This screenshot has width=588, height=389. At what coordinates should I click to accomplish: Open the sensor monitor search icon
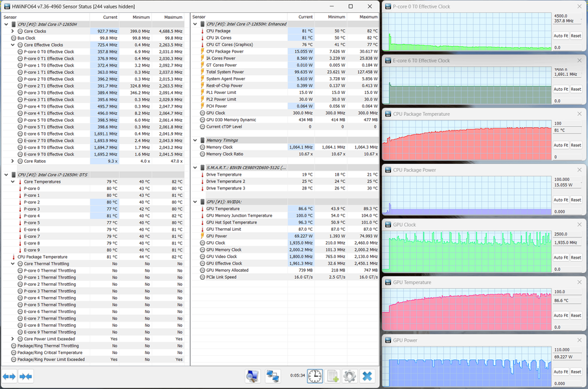pyautogui.click(x=253, y=376)
